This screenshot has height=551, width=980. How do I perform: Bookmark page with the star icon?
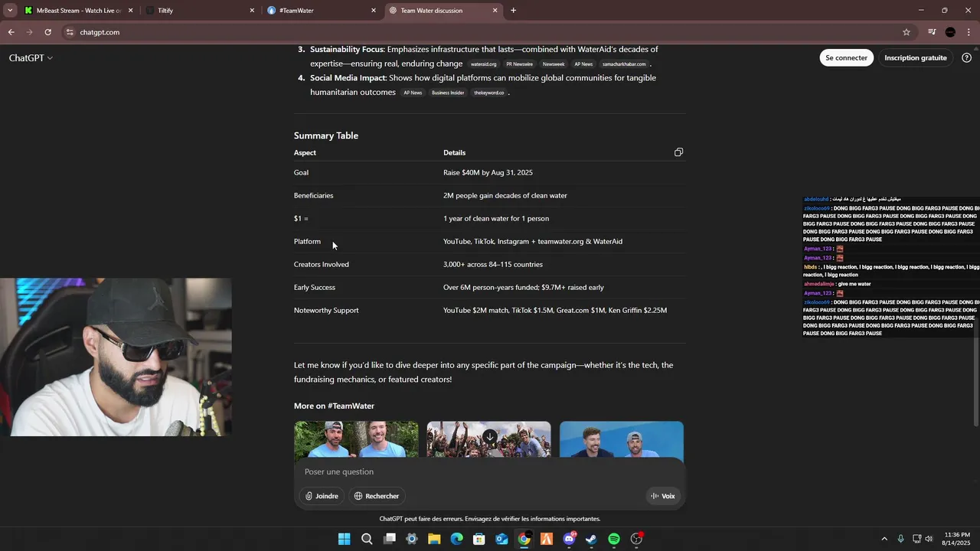(x=906, y=32)
